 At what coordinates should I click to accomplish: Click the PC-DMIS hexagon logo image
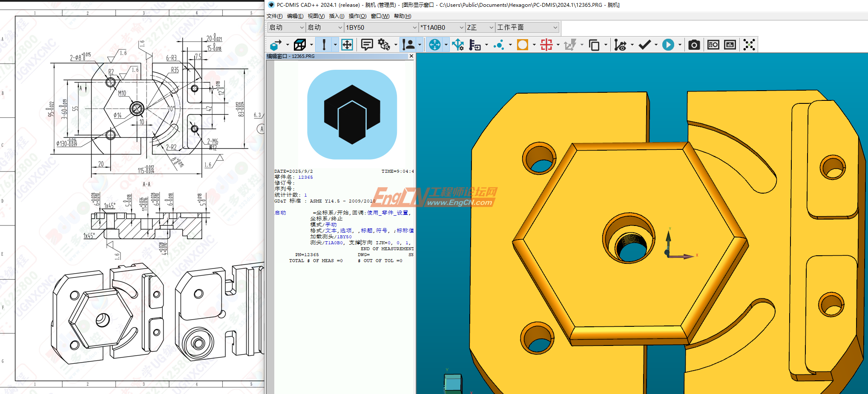352,114
